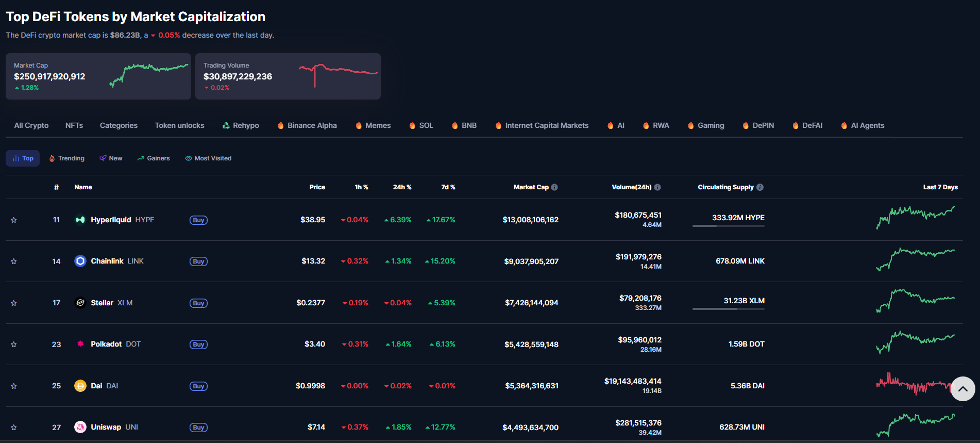Viewport: 980px width, 443px height.
Task: Select the Most Visited filter
Action: coord(208,158)
